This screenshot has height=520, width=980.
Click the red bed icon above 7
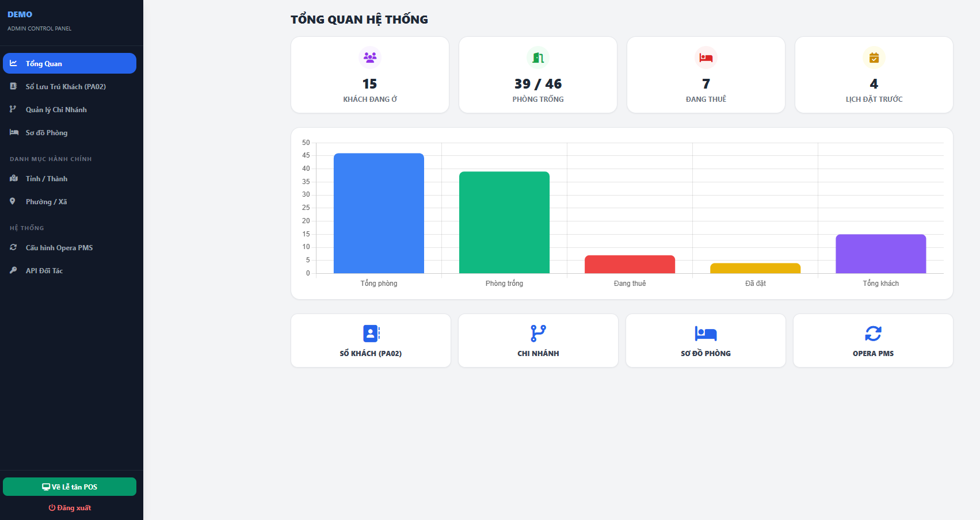coord(706,58)
